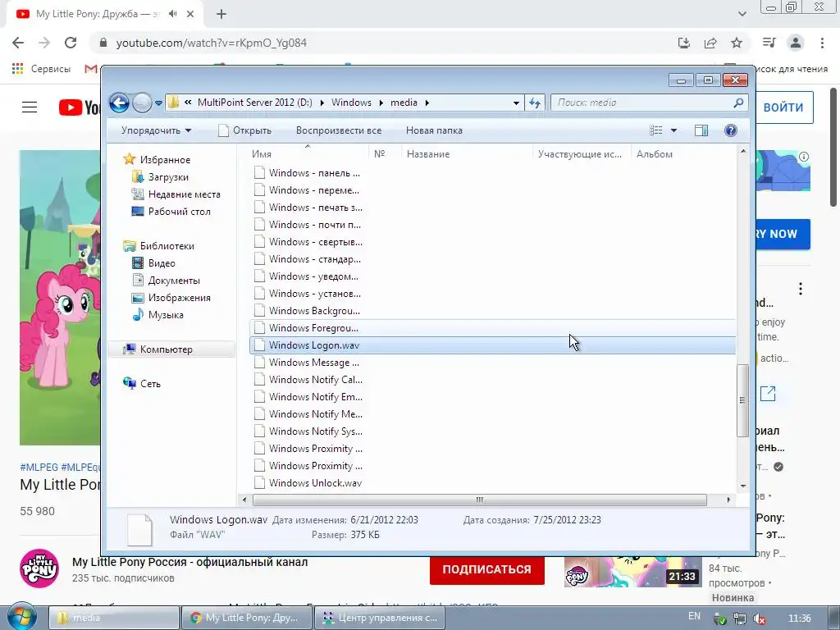Open the YouTube hamburger guide menu
Image resolution: width=840 pixels, height=630 pixels.
coord(30,107)
